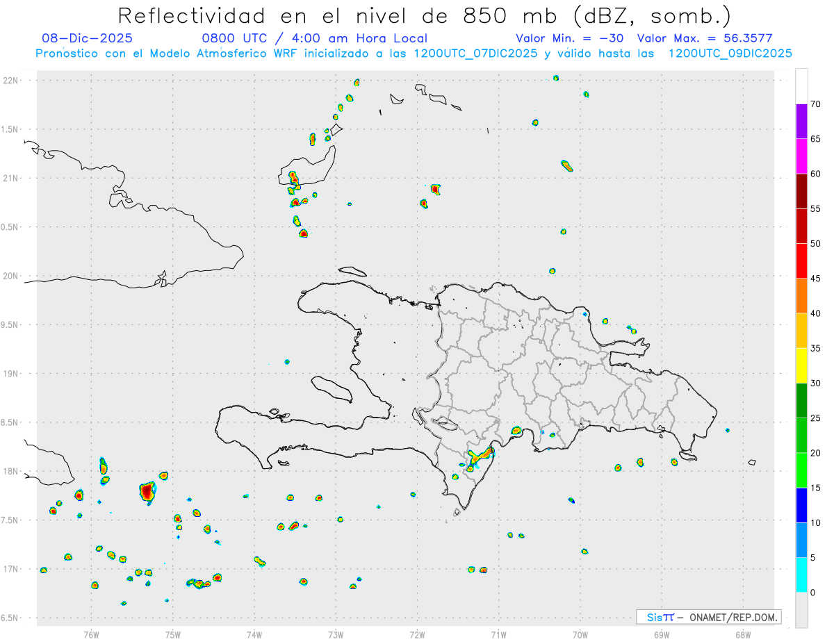Click the colorbar label '50'
The width and height of the screenshot is (834, 644).
coord(815,244)
